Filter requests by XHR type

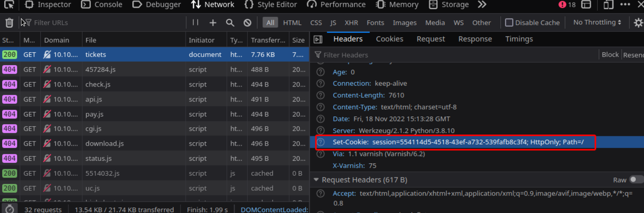click(x=351, y=23)
